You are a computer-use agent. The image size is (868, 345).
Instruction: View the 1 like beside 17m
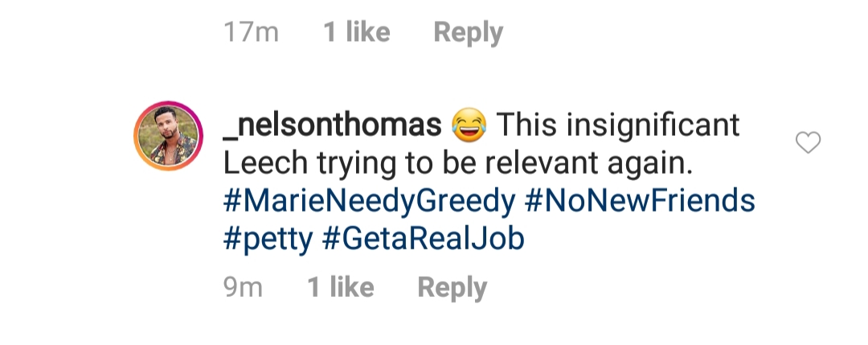tap(357, 31)
